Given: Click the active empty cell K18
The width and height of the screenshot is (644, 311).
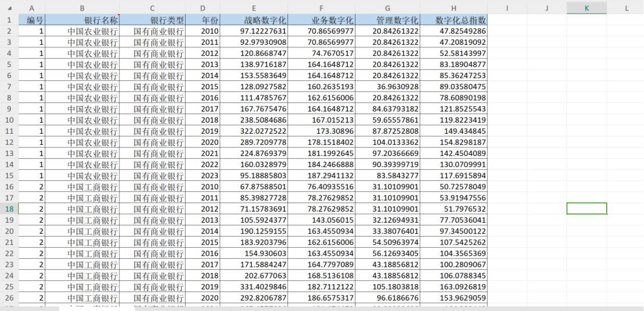Looking at the screenshot, I should click(586, 209).
